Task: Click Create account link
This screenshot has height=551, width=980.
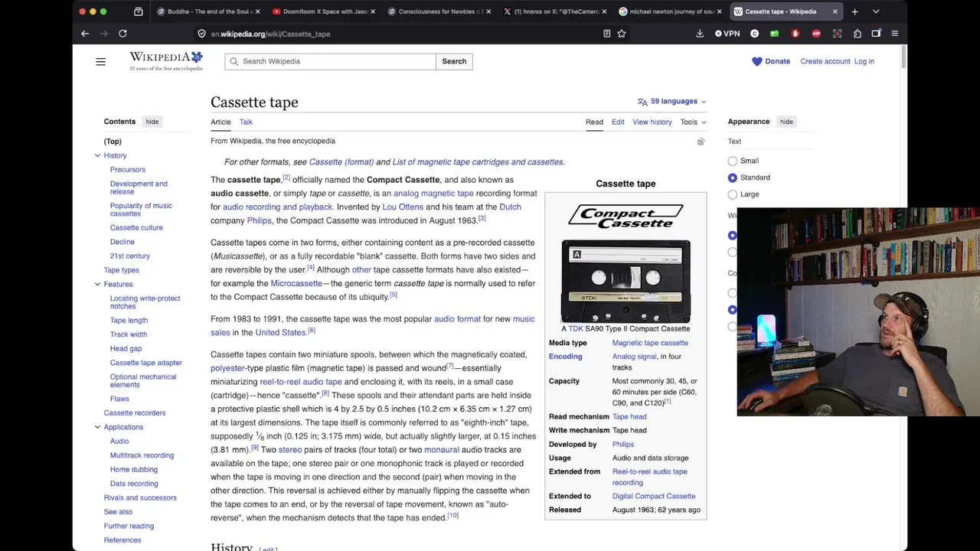Action: click(x=825, y=61)
